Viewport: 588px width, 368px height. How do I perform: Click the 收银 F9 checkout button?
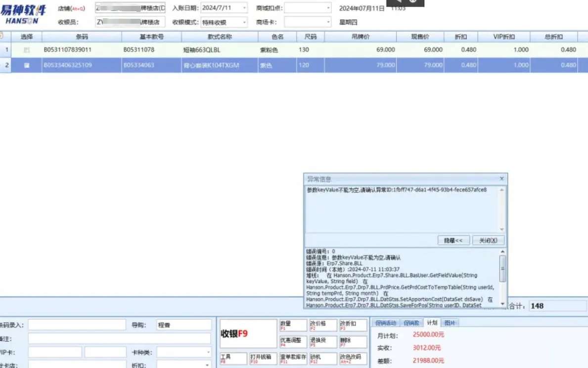pos(248,334)
